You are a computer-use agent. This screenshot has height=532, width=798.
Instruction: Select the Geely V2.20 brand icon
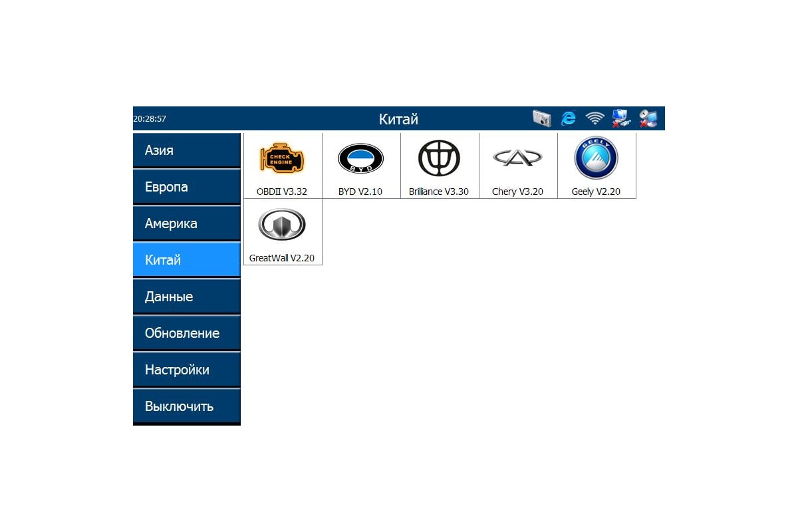[596, 158]
